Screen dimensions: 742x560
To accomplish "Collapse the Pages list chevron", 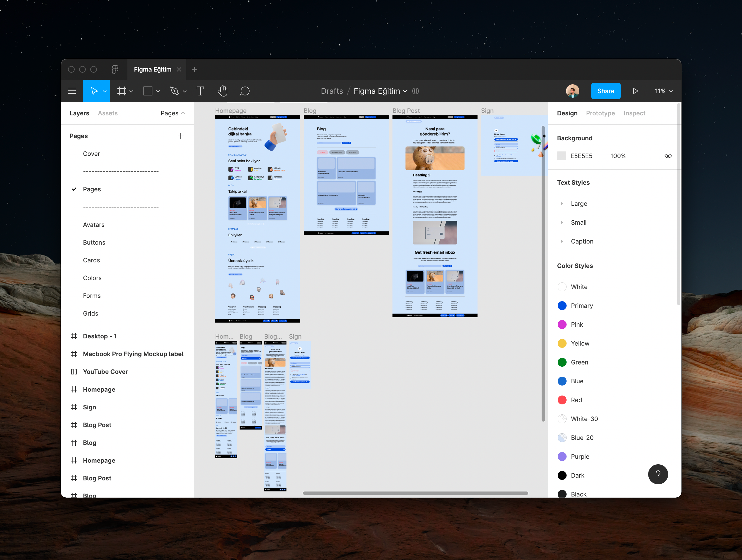I will tap(183, 113).
